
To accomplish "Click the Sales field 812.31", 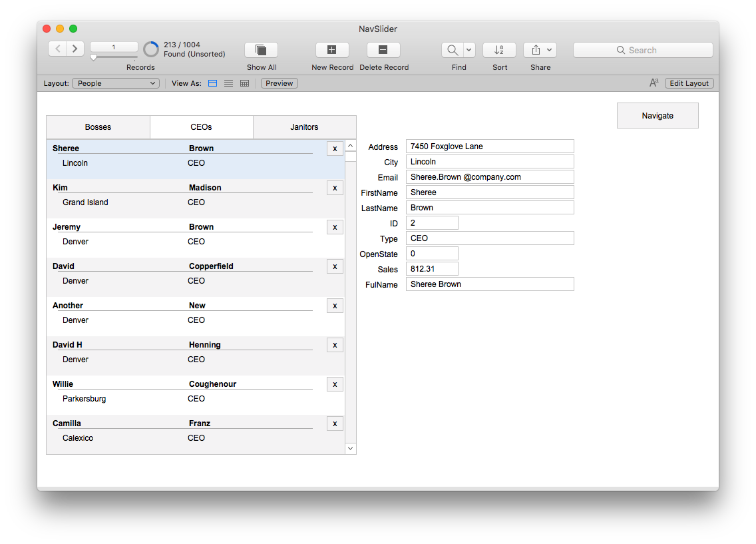I will [x=432, y=269].
